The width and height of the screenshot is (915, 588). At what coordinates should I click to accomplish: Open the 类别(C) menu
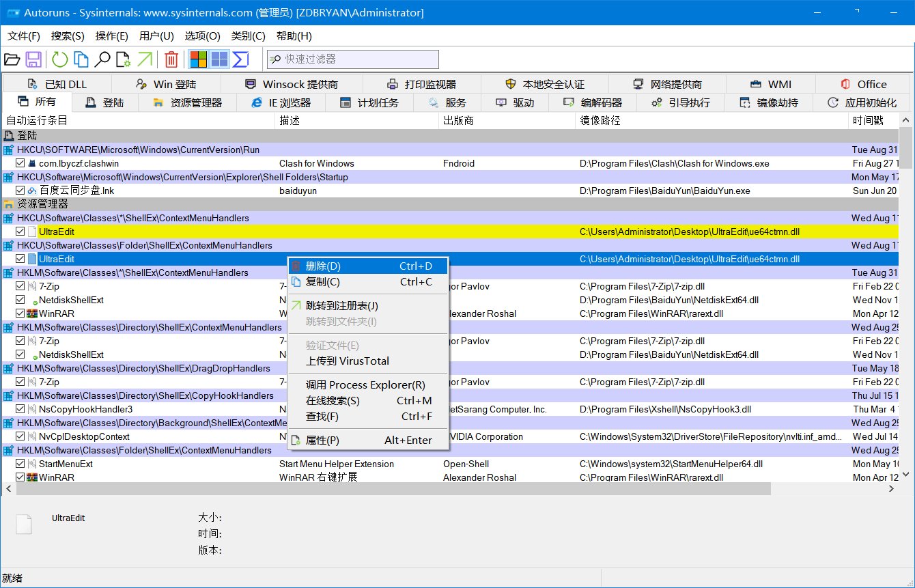[x=248, y=36]
